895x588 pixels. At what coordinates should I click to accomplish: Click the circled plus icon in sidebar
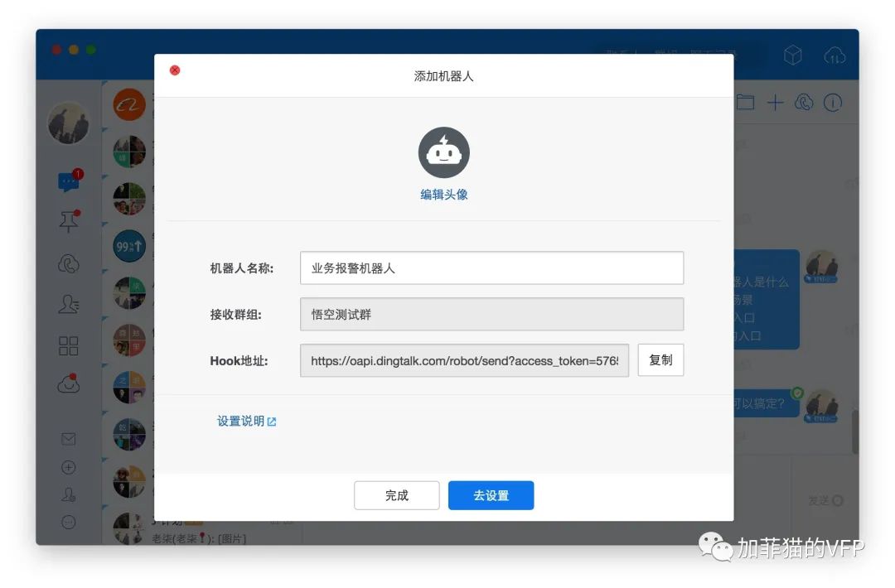click(69, 467)
